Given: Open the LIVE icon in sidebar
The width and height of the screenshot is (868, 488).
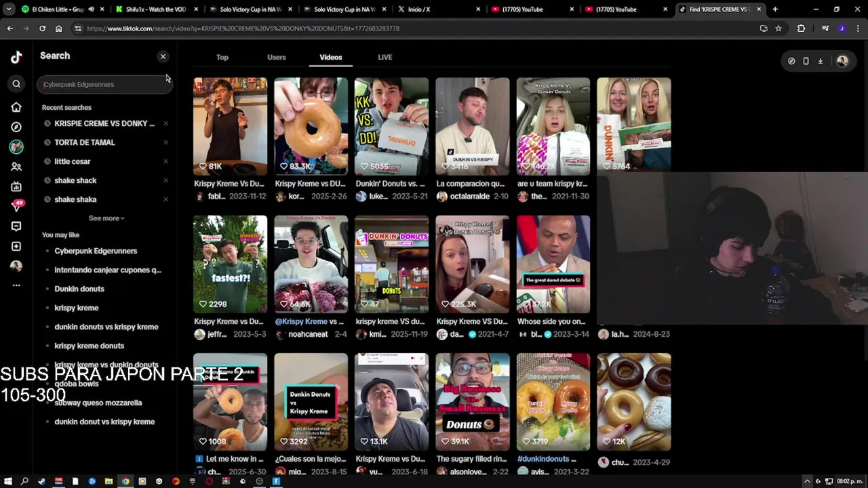Looking at the screenshot, I should pyautogui.click(x=16, y=186).
